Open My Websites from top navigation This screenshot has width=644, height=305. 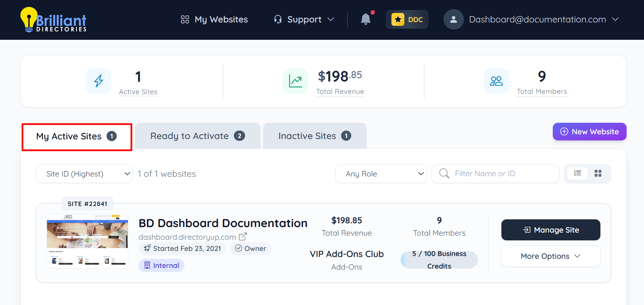point(214,19)
